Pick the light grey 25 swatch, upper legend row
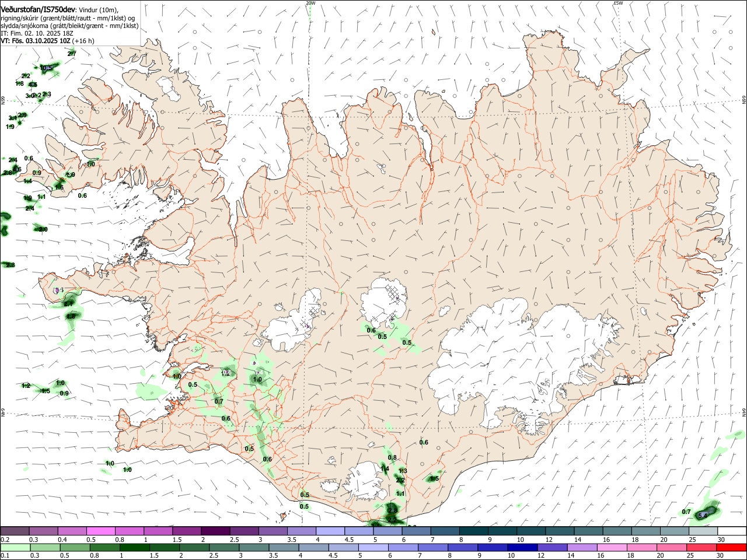This screenshot has width=747, height=560. click(x=703, y=531)
